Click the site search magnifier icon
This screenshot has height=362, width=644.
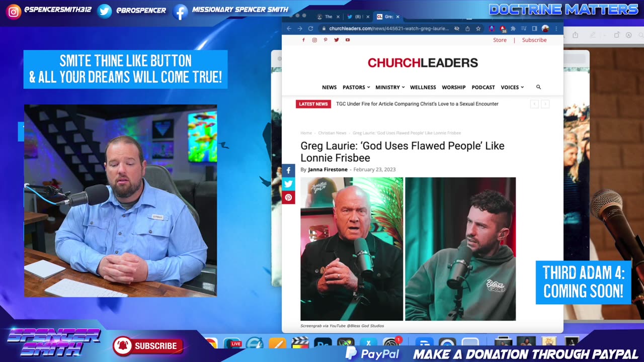click(538, 87)
